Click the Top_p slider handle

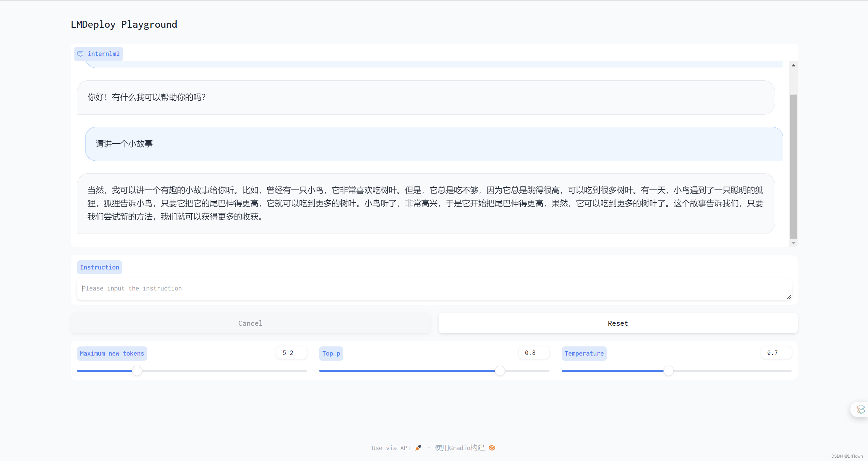point(500,371)
